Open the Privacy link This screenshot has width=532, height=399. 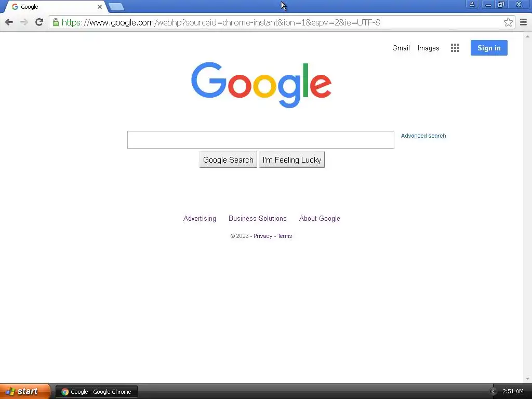tap(263, 236)
